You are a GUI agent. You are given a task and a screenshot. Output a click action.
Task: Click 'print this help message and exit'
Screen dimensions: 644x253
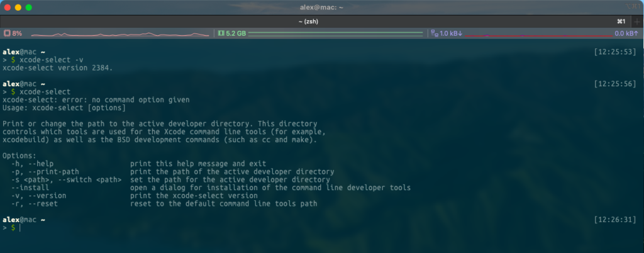click(198, 164)
